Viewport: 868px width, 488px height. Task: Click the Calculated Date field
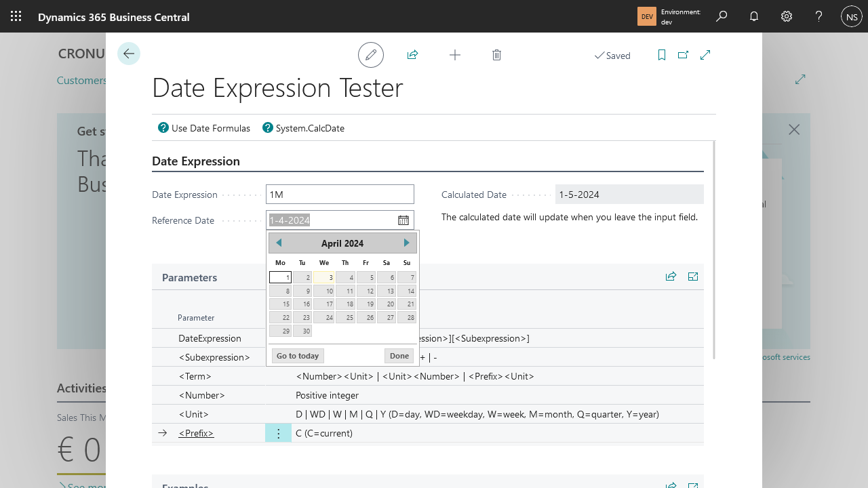[629, 195]
